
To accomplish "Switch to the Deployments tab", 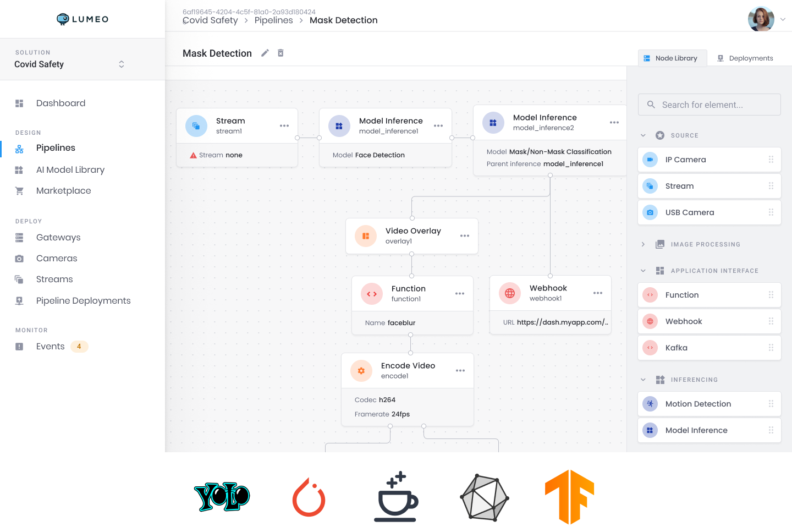I will [745, 58].
